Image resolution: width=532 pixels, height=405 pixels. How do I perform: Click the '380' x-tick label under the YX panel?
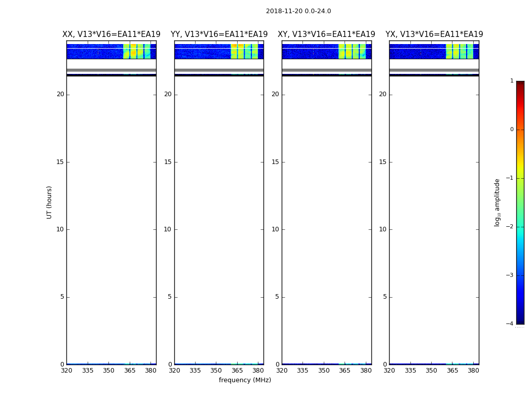[x=473, y=371]
